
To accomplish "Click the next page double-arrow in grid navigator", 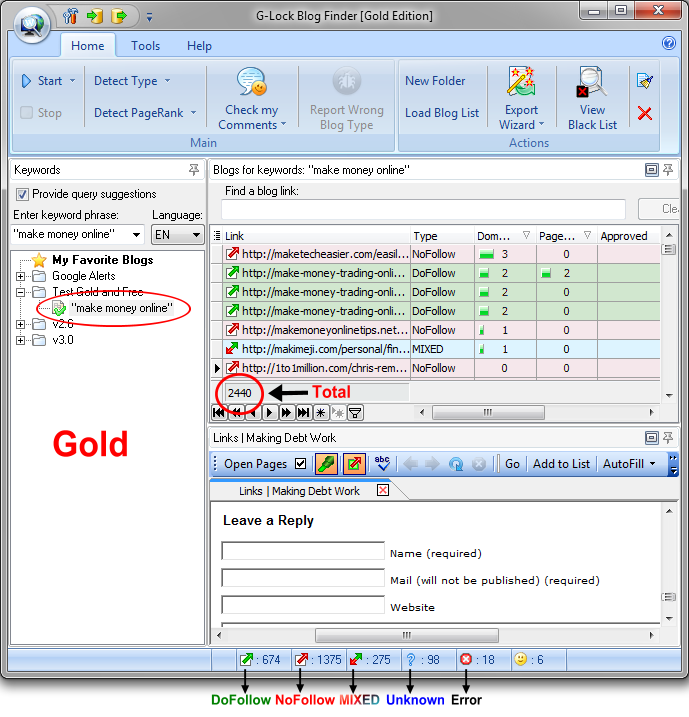I will (x=286, y=413).
